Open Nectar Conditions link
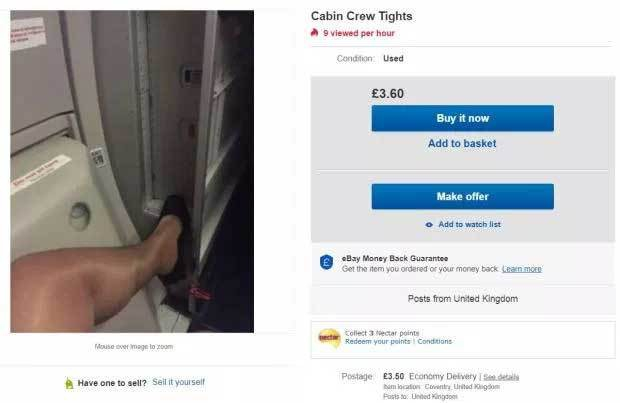The width and height of the screenshot is (620, 403). [435, 341]
